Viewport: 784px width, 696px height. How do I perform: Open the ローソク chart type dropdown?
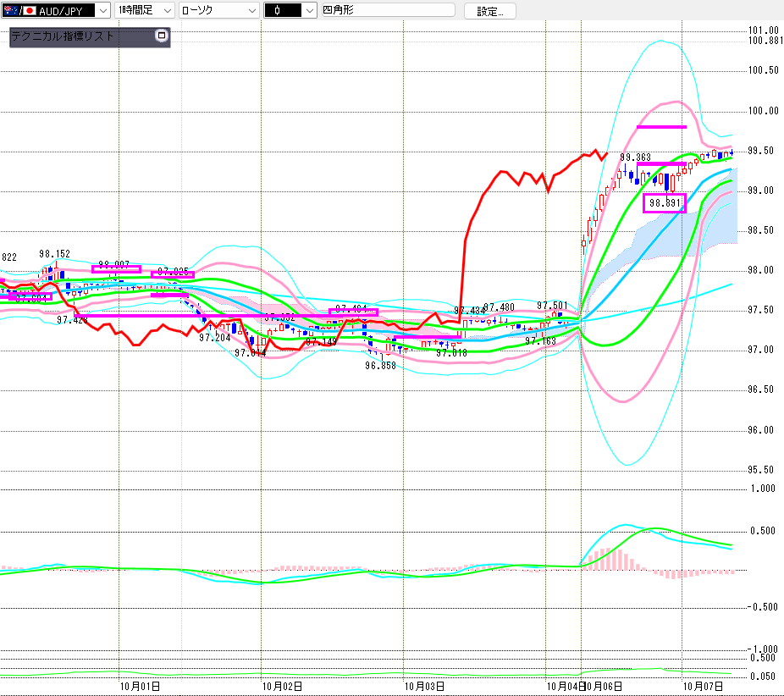tap(250, 11)
